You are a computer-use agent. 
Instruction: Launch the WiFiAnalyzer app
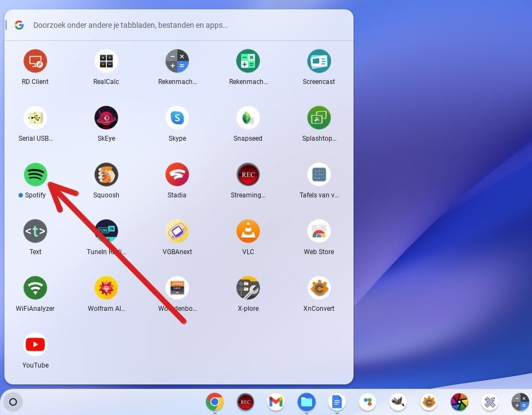pos(35,288)
